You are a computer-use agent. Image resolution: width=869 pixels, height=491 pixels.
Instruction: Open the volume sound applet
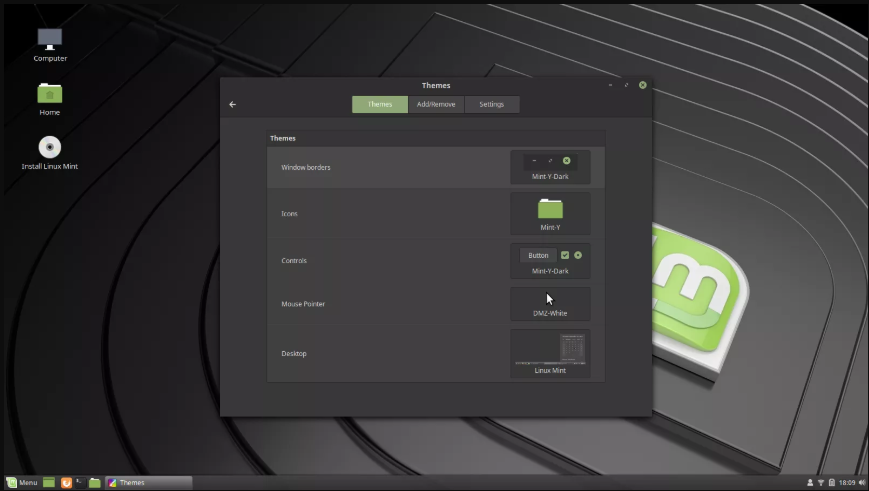coord(862,483)
